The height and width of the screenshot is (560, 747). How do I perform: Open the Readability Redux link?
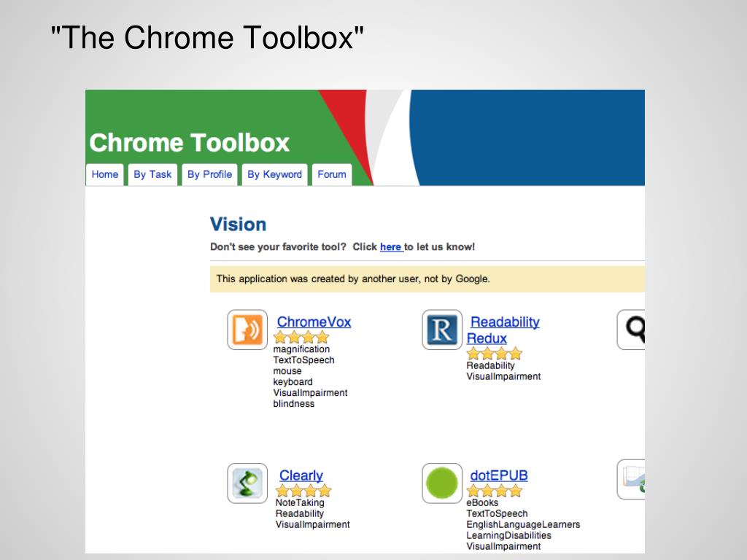point(503,330)
